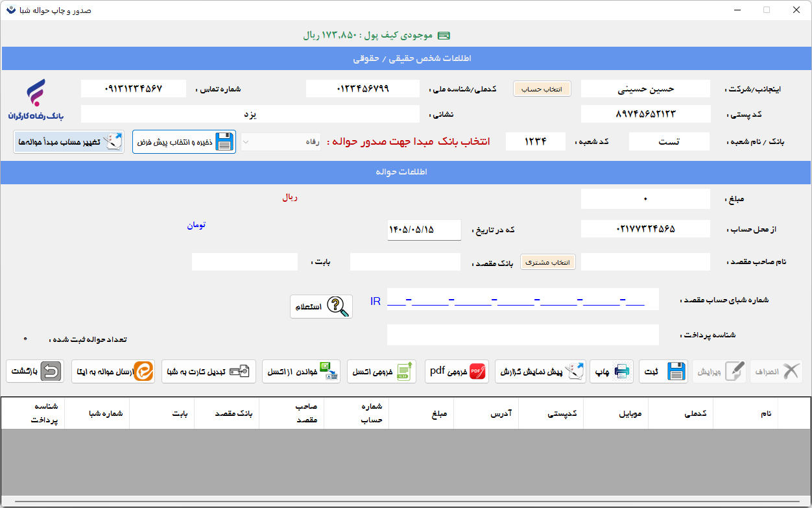Open تبدیل کارت به شبا card converter
This screenshot has height=508, width=812.
tap(209, 372)
